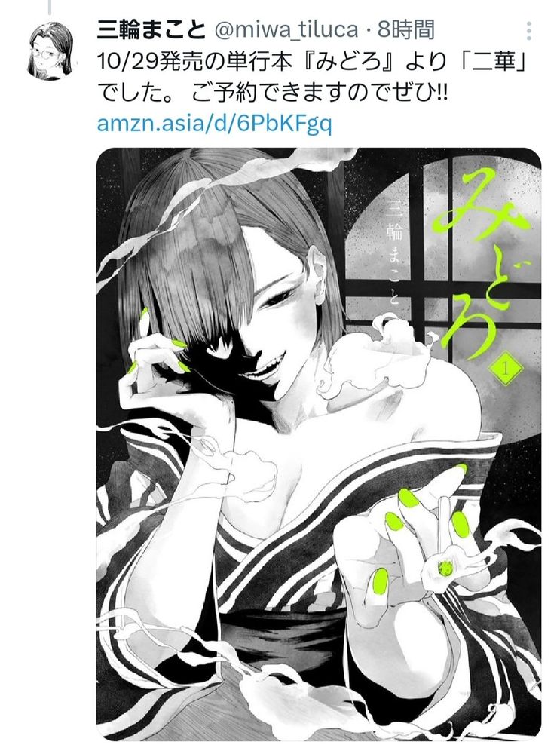Open the amzn.asia/d/6PbKFgq link
The width and height of the screenshot is (560, 754).
tap(214, 123)
